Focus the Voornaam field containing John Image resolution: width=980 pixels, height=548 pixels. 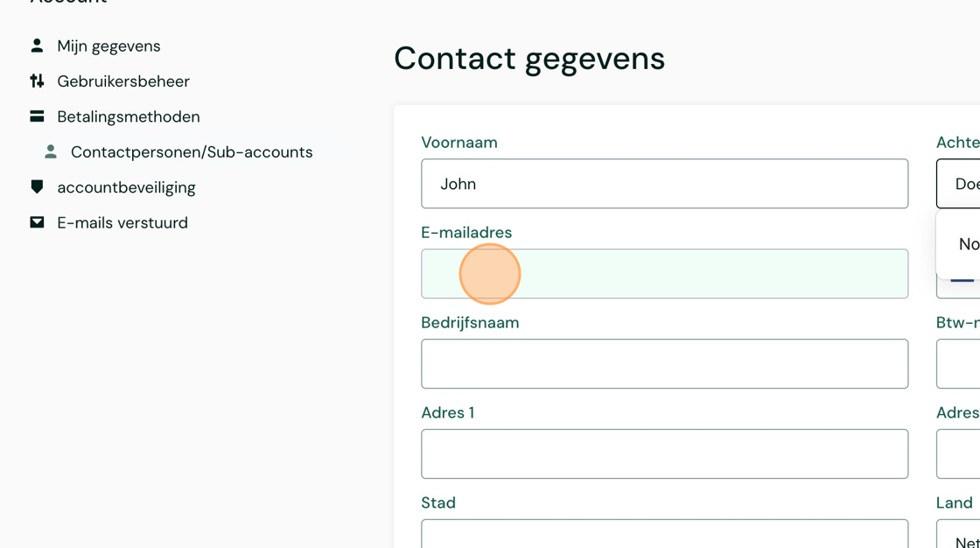pos(664,184)
